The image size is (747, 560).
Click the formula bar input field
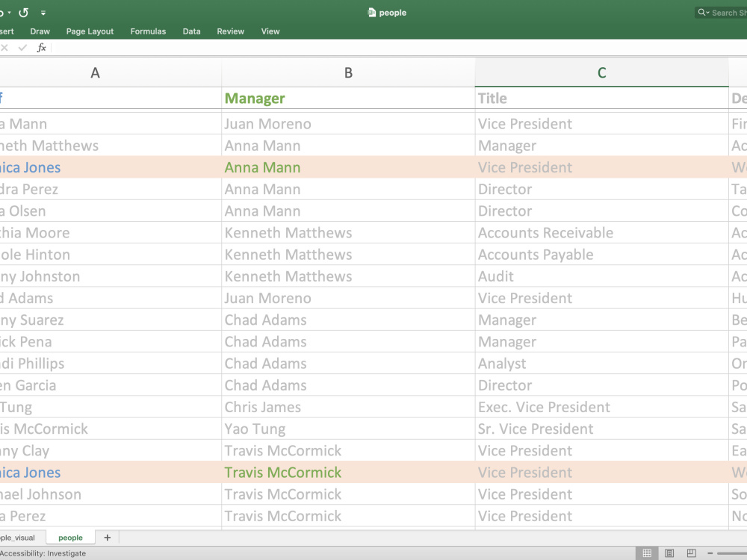point(399,48)
